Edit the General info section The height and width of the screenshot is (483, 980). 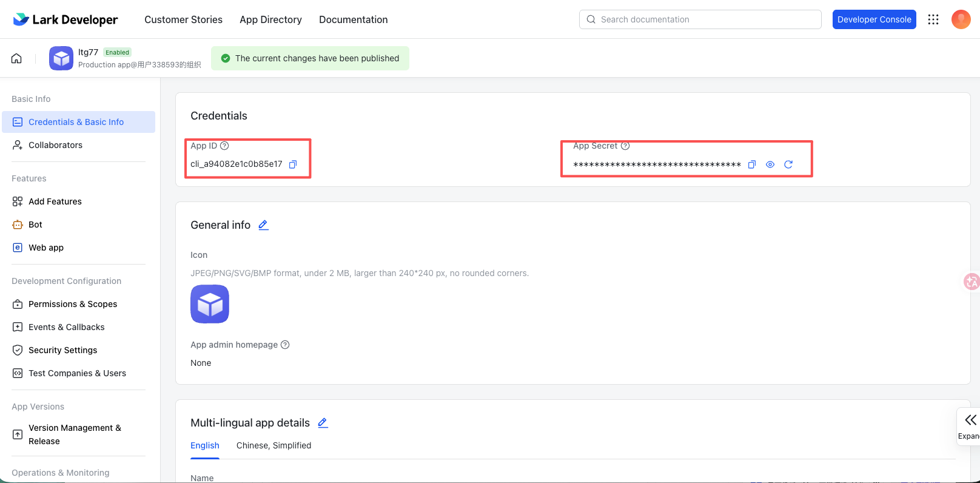point(263,225)
